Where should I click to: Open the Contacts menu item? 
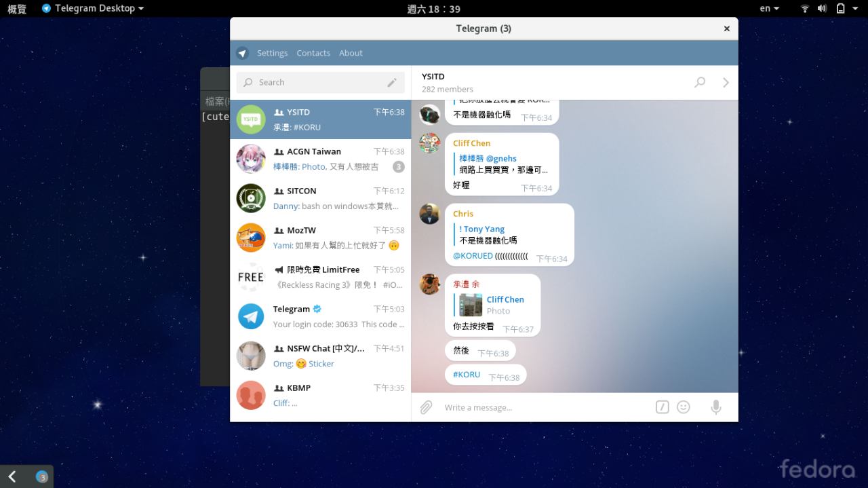[x=313, y=53]
